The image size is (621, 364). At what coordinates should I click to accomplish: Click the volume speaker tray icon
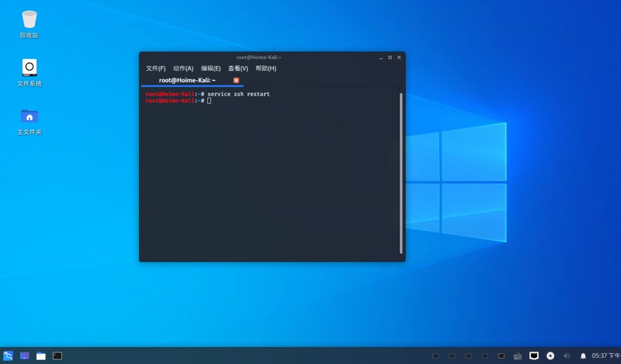pyautogui.click(x=567, y=356)
